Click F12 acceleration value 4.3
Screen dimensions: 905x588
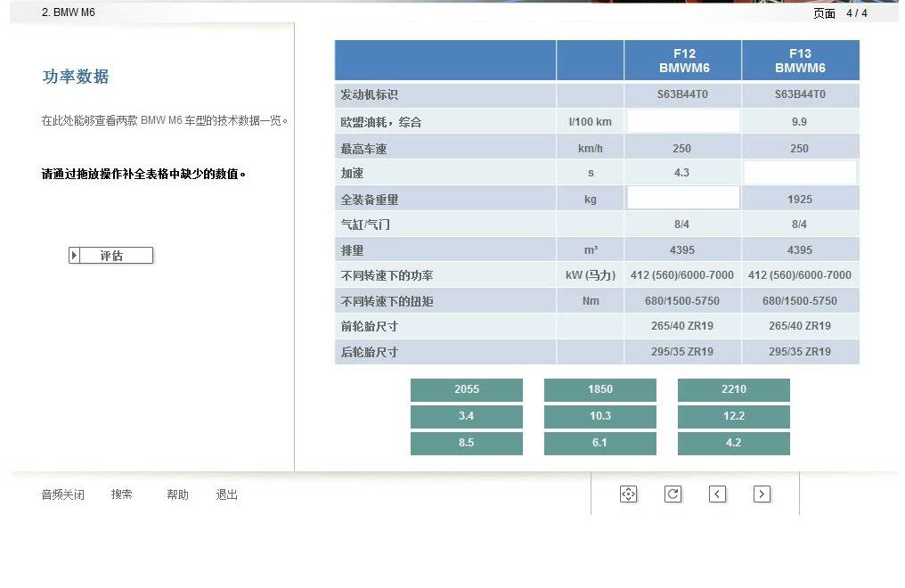click(x=681, y=173)
